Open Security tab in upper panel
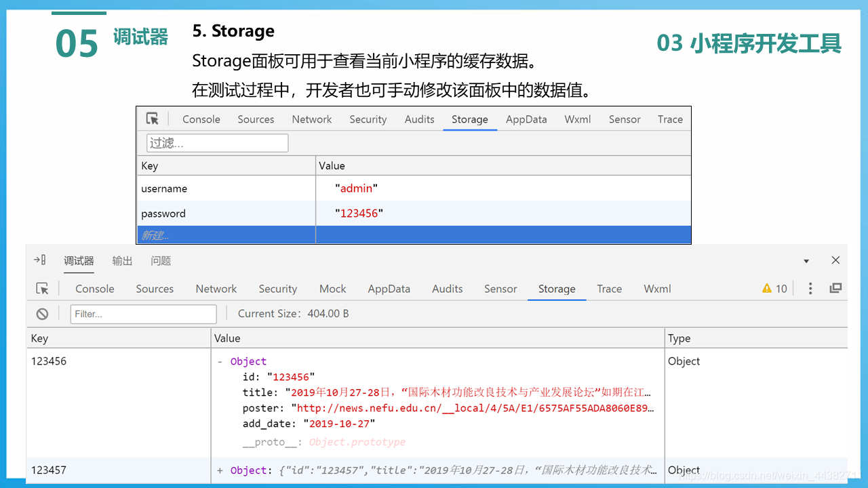This screenshot has width=868, height=488. click(x=368, y=119)
